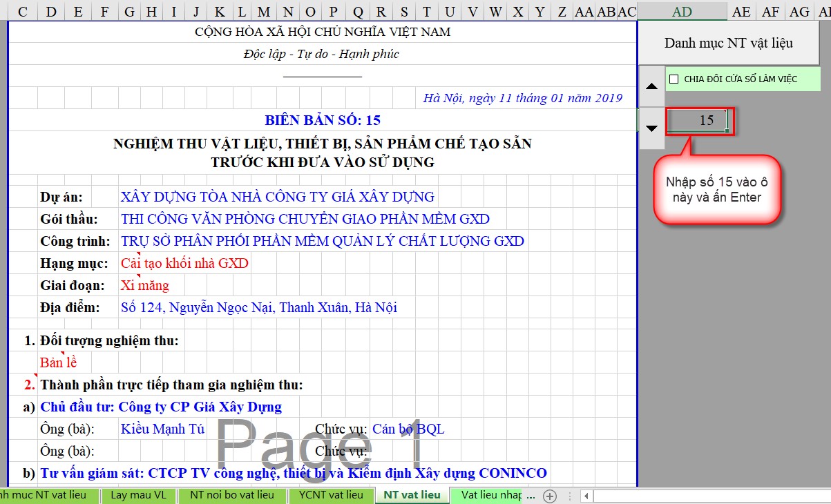Image resolution: width=831 pixels, height=504 pixels.
Task: Click the sheet tabs overflow ellipsis
Action: [530, 495]
